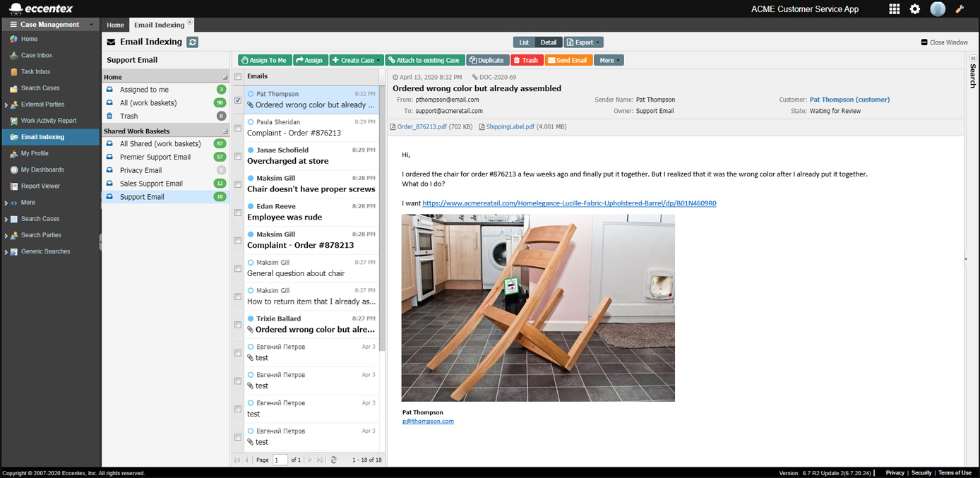The height and width of the screenshot is (478, 980).
Task: Click Duplicate in the email toolbar
Action: click(x=486, y=61)
